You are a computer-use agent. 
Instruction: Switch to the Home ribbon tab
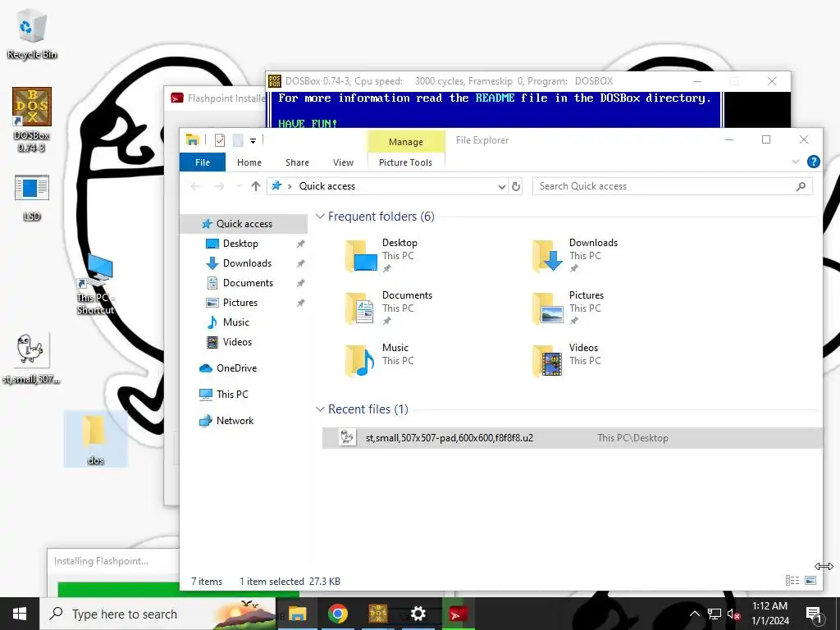click(x=249, y=162)
